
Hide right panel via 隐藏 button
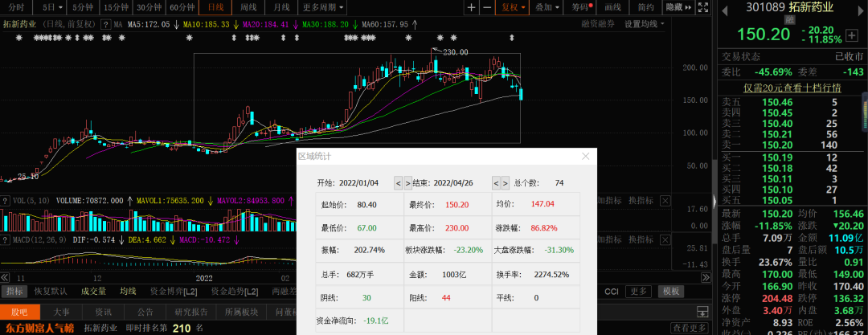tap(678, 8)
